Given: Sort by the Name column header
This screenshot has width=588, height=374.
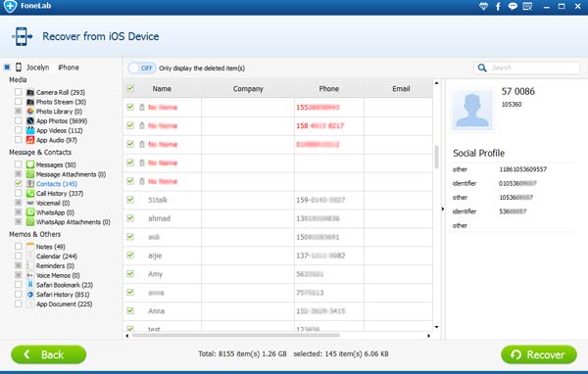Looking at the screenshot, I should 162,89.
